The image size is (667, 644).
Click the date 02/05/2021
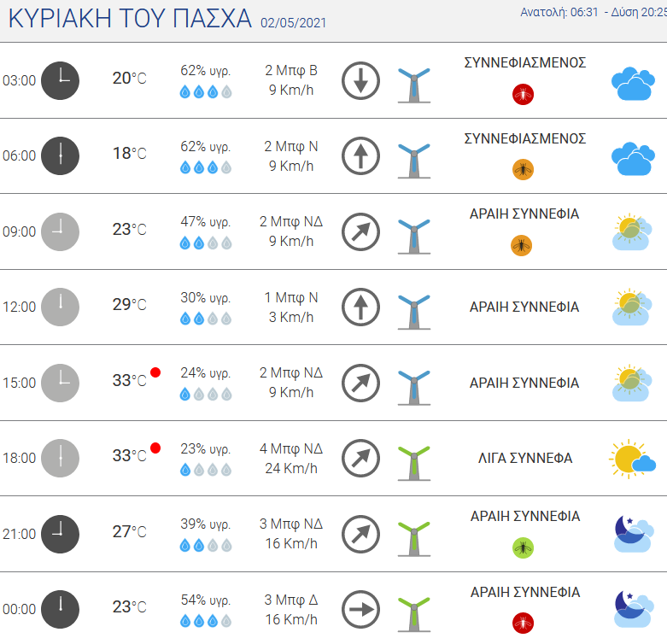[x=293, y=22]
